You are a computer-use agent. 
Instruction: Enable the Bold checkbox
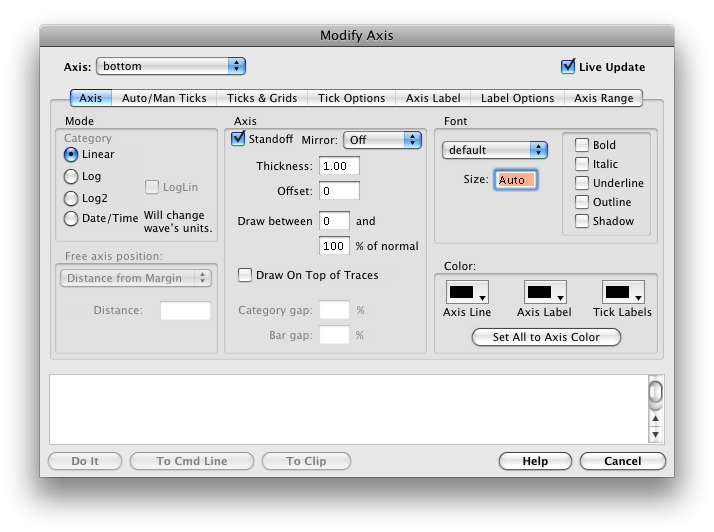click(x=581, y=145)
